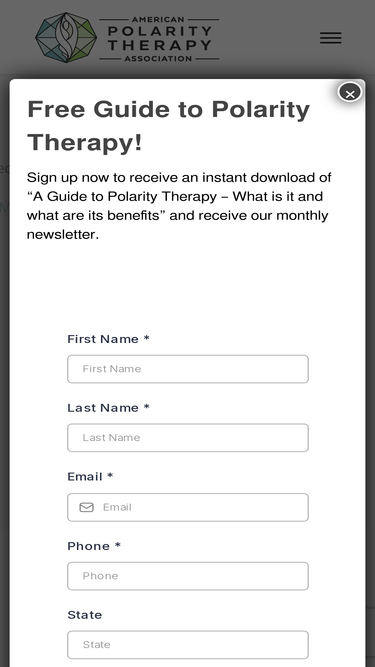Image resolution: width=375 pixels, height=667 pixels.
Task: Click the Free Guide to Polarity Therapy heading
Action: tap(168, 126)
